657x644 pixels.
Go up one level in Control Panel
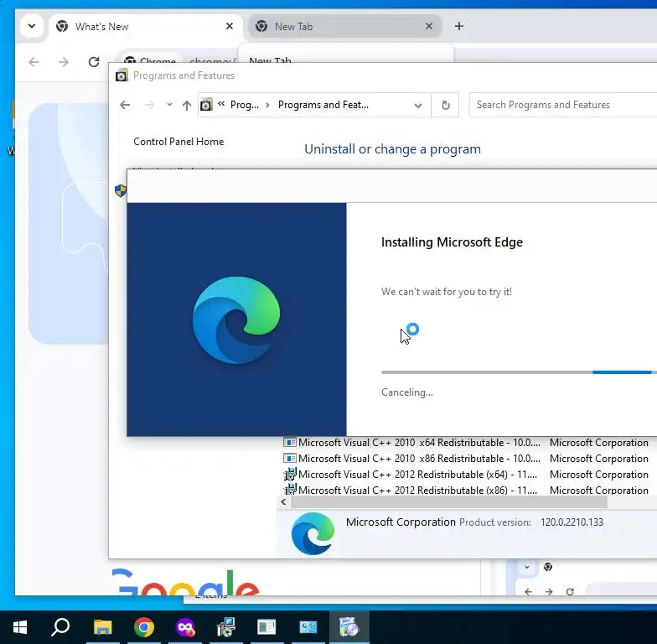tap(187, 105)
